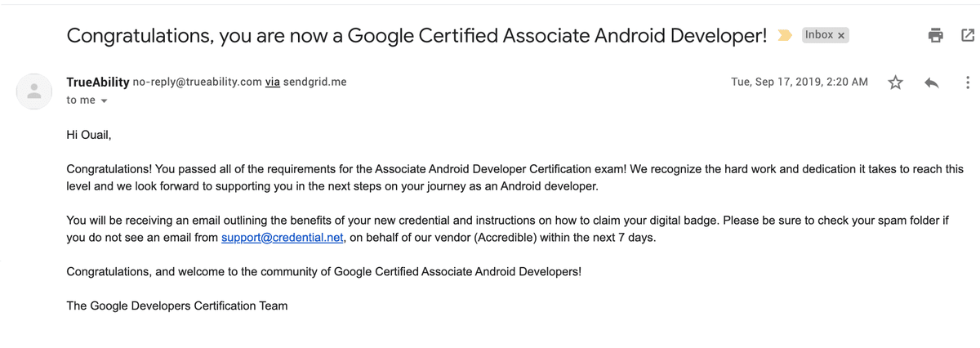Select the TrueAbility sender name
This screenshot has height=348, width=980.
pyautogui.click(x=98, y=82)
